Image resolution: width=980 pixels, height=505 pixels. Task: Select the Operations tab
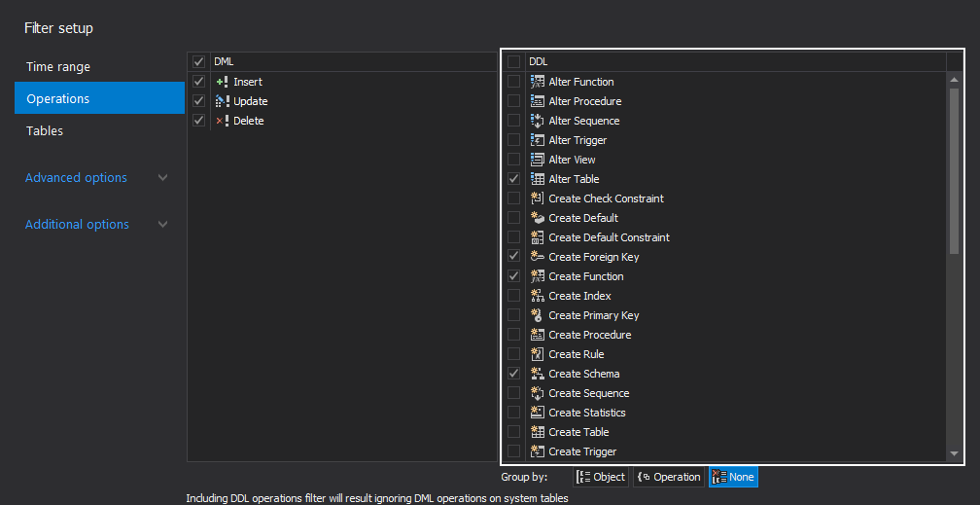pos(99,99)
